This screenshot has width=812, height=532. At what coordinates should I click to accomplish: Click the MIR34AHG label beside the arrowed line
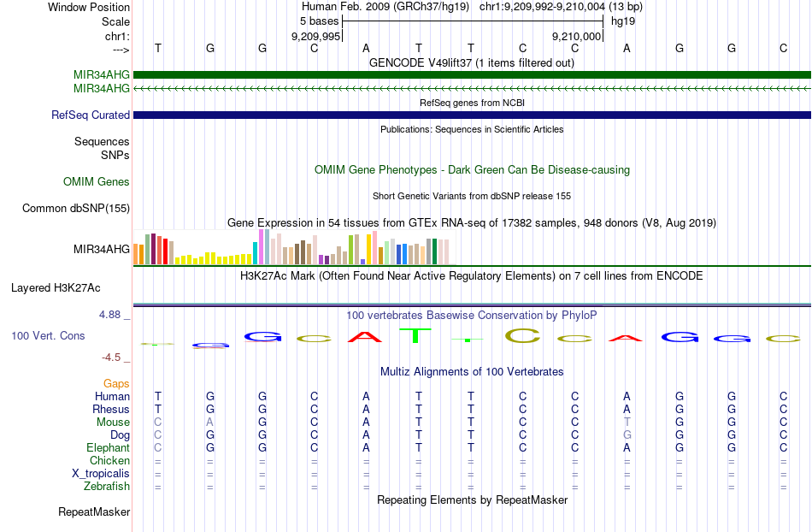102,89
